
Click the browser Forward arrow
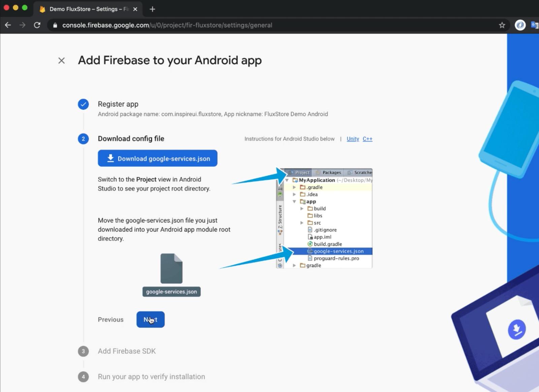23,25
